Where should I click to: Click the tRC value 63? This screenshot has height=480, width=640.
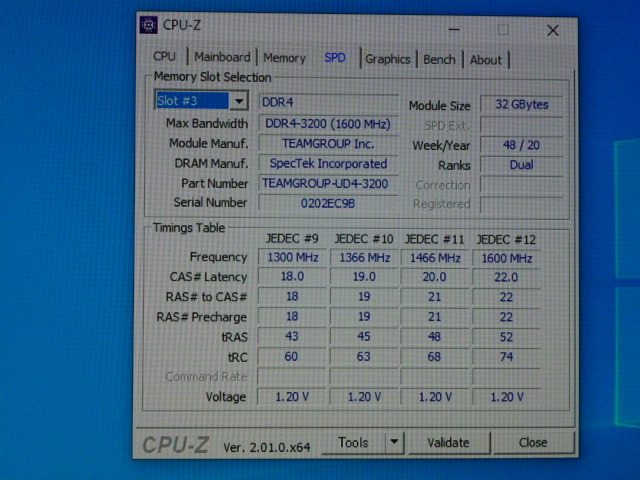(x=364, y=357)
